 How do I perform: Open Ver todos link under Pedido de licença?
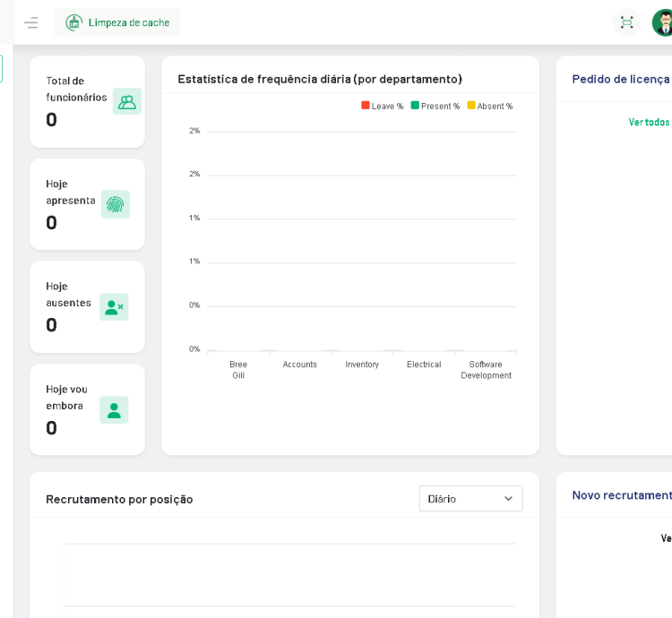tap(649, 122)
